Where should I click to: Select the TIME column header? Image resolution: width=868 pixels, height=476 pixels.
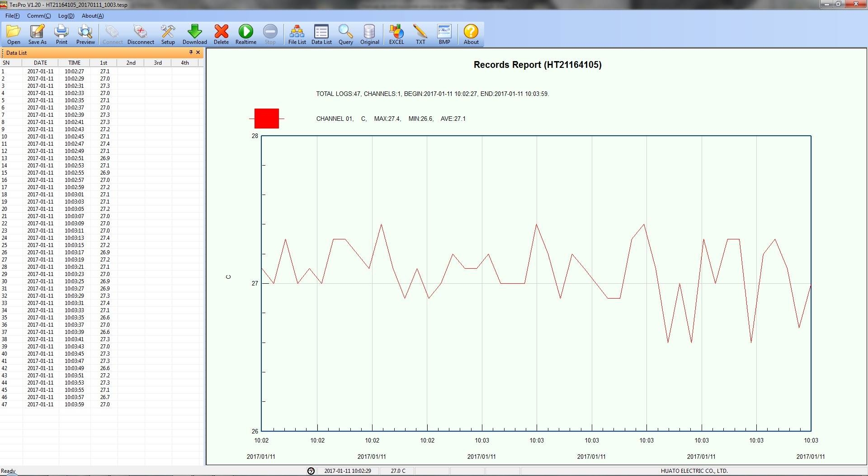pyautogui.click(x=74, y=63)
